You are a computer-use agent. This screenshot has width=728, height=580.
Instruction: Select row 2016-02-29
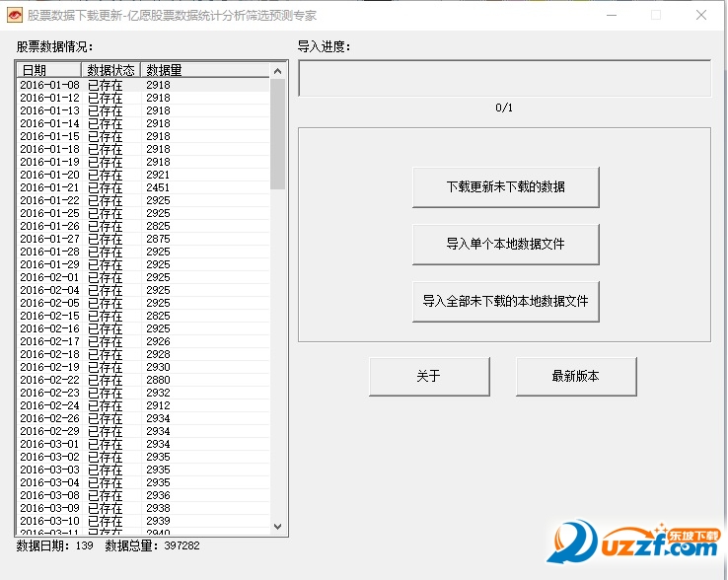(x=143, y=431)
